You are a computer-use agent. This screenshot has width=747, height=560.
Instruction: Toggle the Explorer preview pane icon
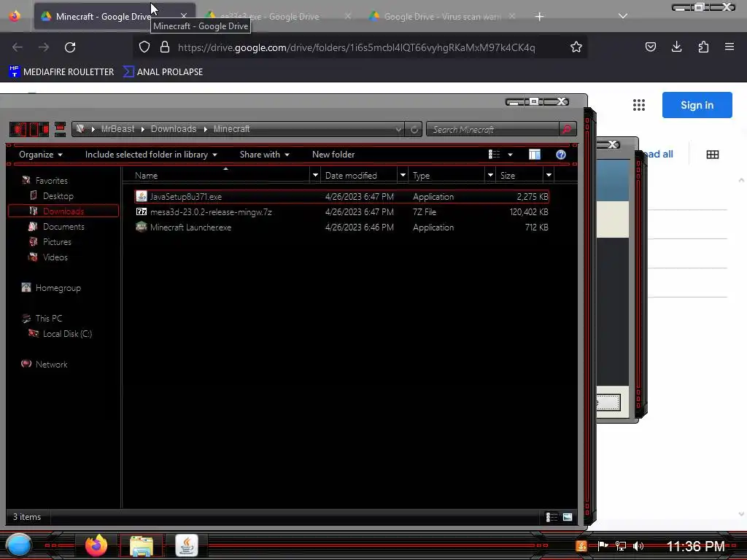(x=535, y=155)
